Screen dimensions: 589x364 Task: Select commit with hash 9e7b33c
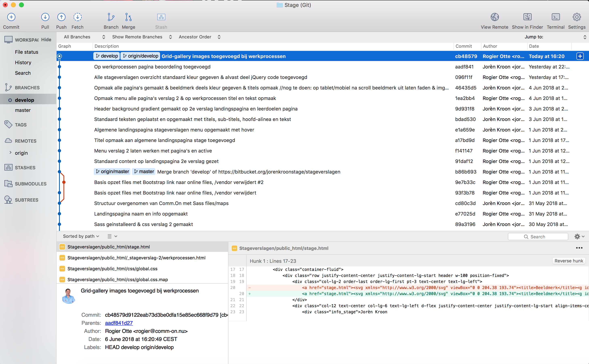(x=323, y=182)
